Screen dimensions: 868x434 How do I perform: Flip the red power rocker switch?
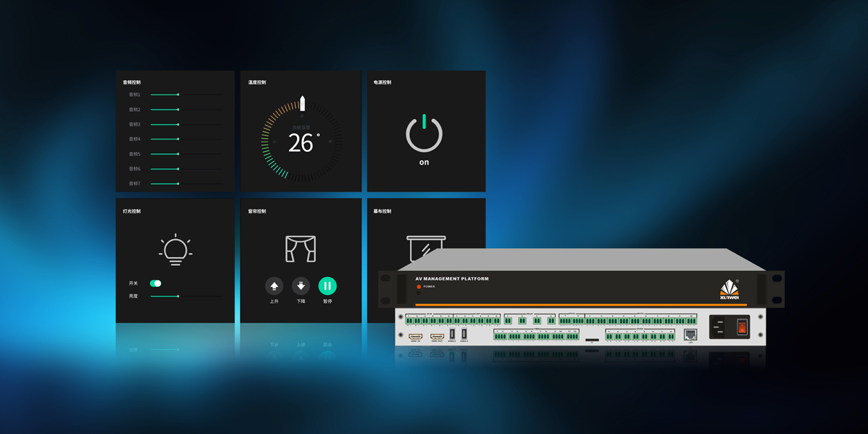point(742,326)
